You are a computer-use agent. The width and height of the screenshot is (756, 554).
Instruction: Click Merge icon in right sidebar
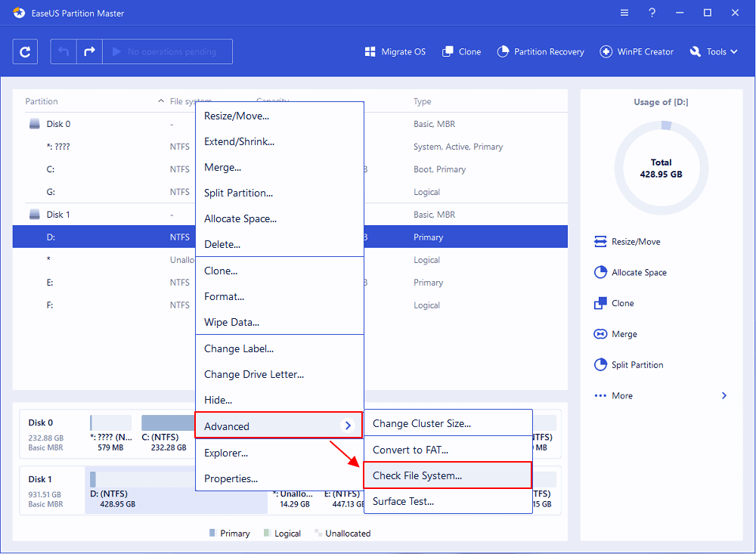(x=600, y=334)
